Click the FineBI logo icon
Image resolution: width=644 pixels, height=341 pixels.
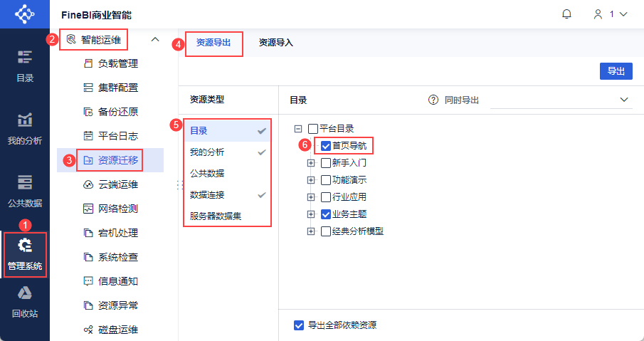pos(24,14)
